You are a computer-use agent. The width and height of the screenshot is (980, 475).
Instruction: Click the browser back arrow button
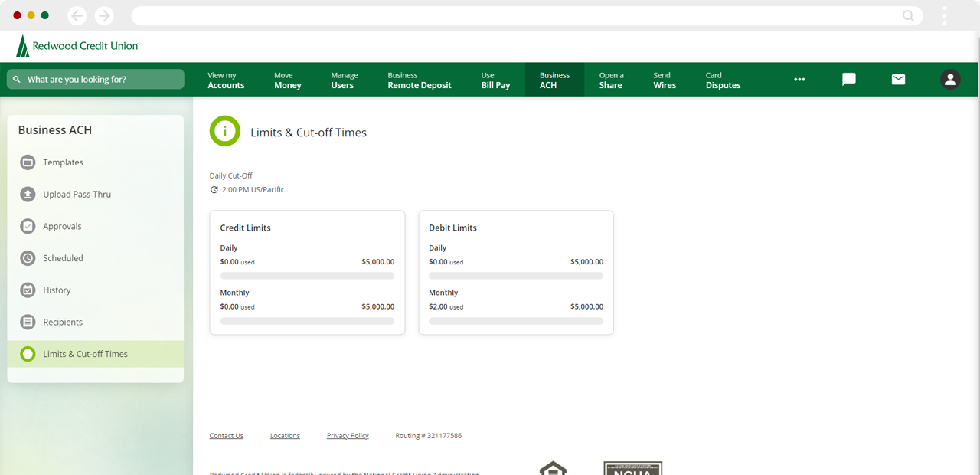(x=77, y=15)
